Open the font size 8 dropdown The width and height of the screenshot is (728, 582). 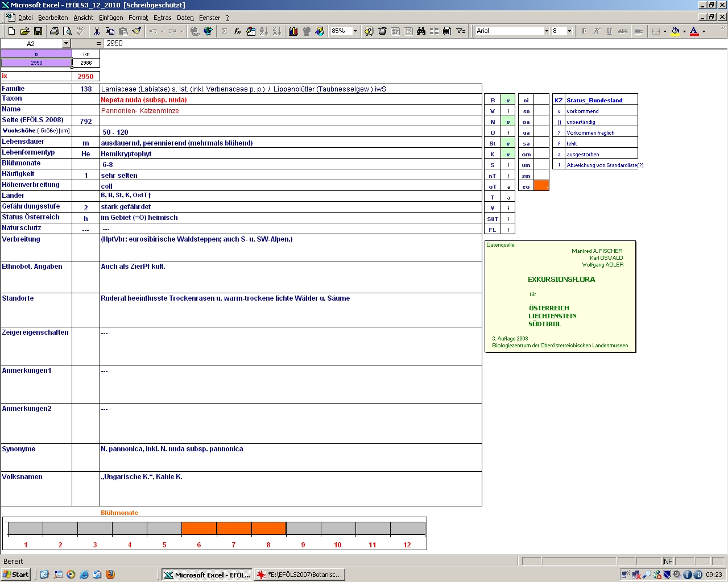click(x=569, y=31)
